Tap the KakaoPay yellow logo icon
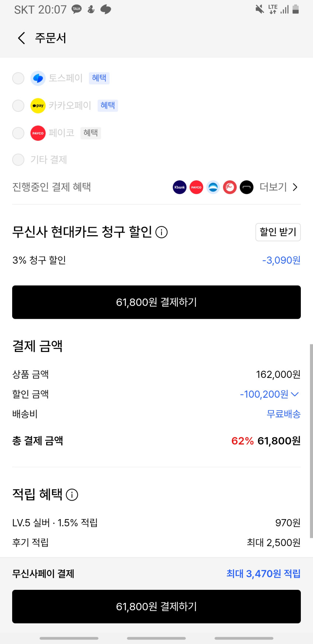313x644 pixels. point(38,106)
